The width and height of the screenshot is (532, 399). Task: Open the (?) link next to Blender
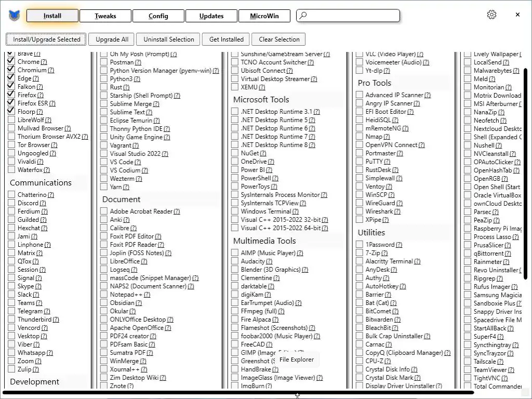pyautogui.click(x=305, y=270)
